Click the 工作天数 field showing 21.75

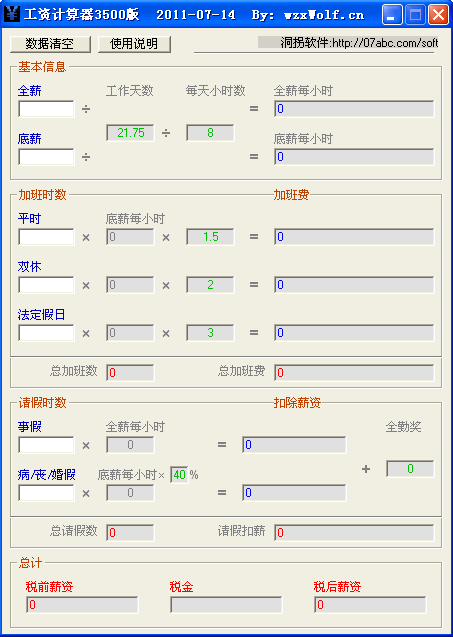click(130, 133)
